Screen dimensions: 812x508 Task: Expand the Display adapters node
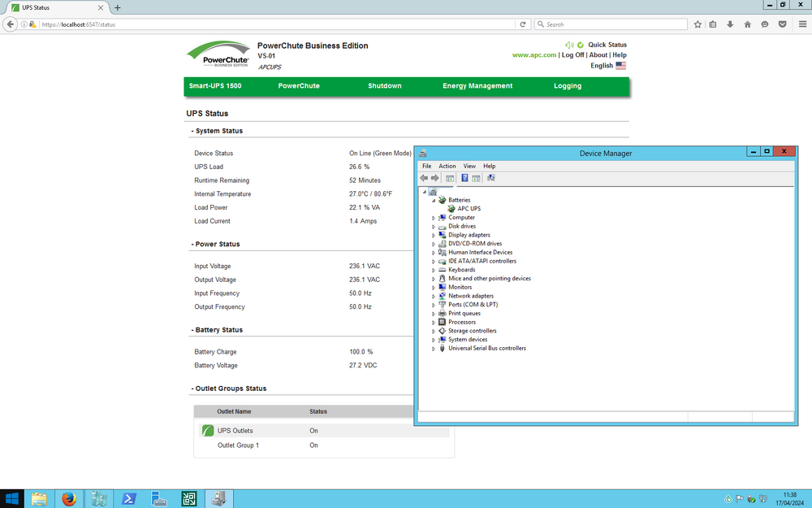pyautogui.click(x=434, y=236)
